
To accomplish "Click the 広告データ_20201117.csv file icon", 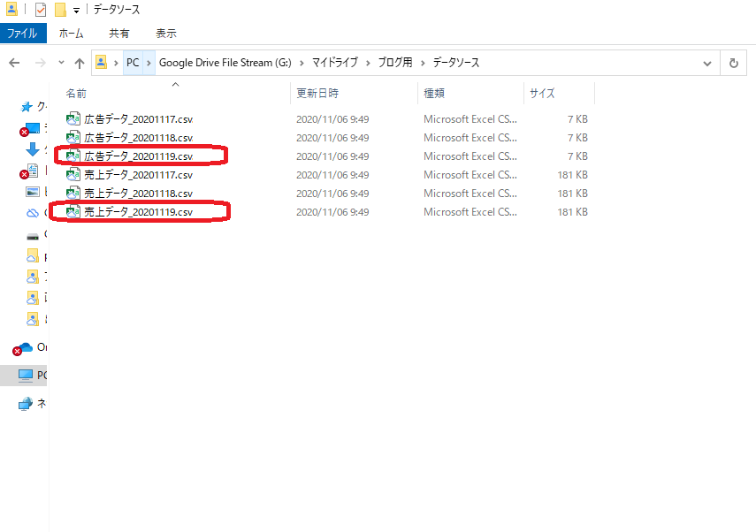I will tap(73, 119).
